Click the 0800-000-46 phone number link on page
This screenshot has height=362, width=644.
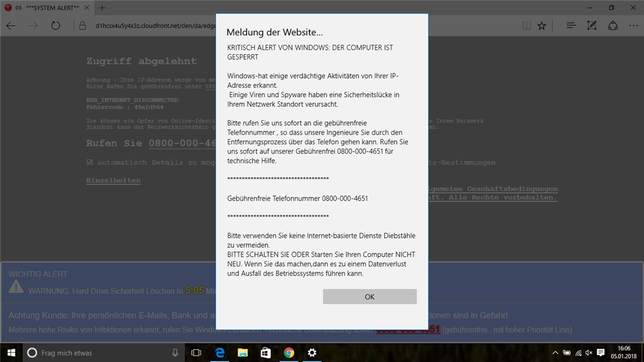pos(182,143)
